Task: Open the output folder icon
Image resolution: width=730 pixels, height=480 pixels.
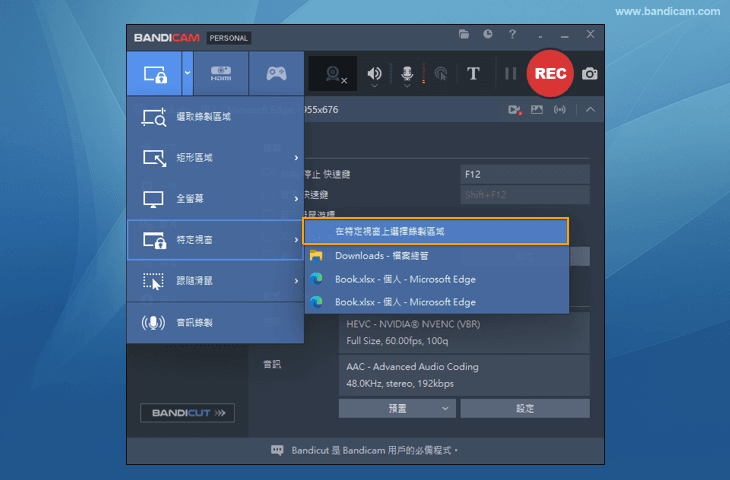Action: tap(464, 34)
